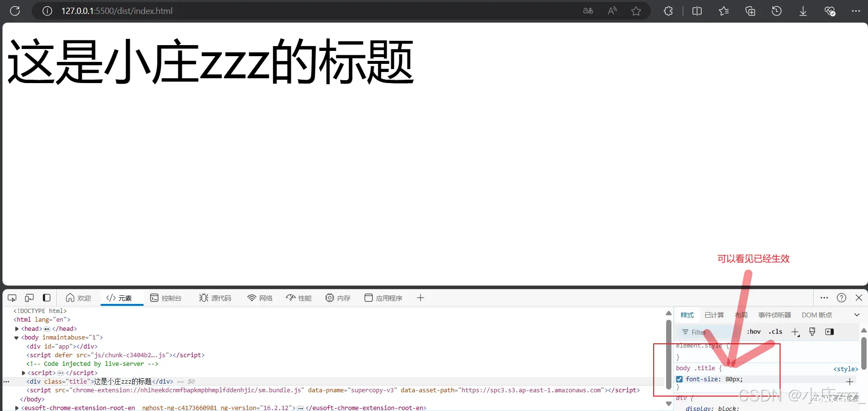Reload the page with the refresh icon
Screen dimensions: 868x411
(15, 11)
